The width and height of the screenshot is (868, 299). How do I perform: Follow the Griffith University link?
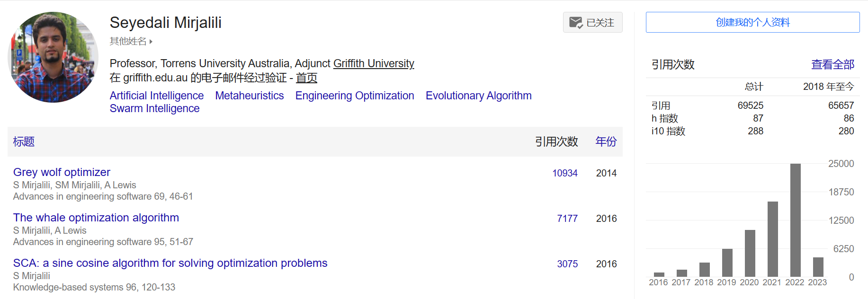374,63
